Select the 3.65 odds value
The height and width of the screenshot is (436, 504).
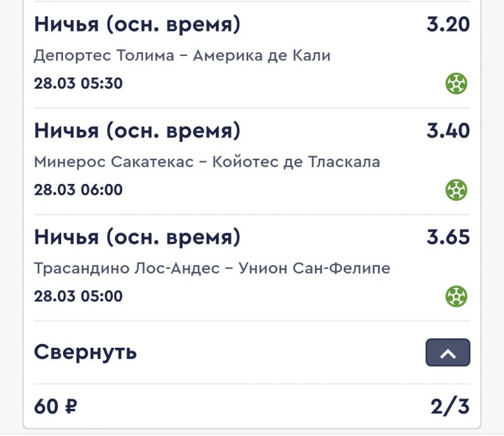[x=448, y=238]
